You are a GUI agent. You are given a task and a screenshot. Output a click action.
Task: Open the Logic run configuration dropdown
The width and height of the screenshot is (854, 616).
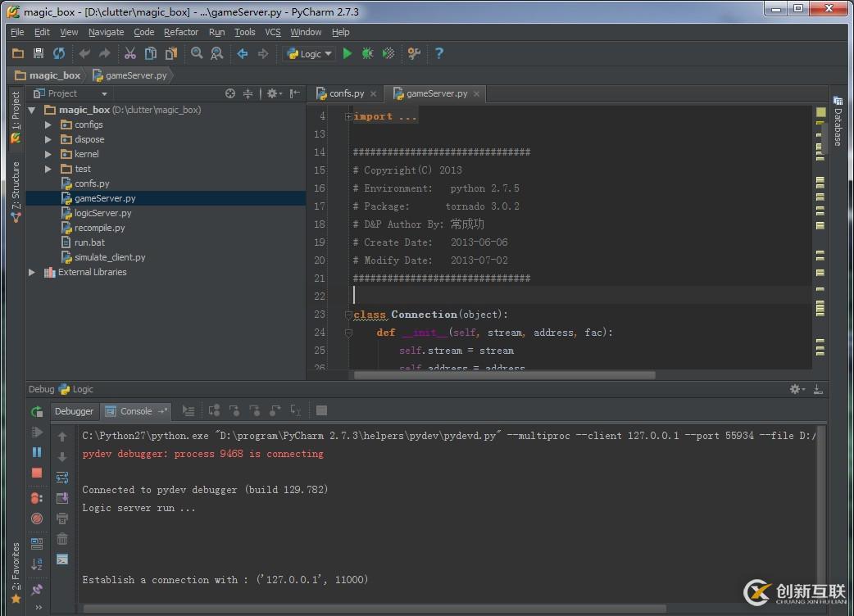click(310, 54)
